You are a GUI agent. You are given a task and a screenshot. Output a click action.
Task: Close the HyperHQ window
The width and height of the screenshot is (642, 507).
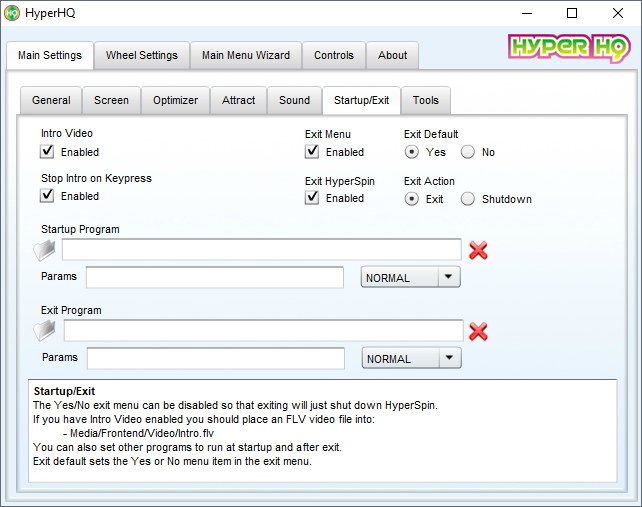(617, 13)
